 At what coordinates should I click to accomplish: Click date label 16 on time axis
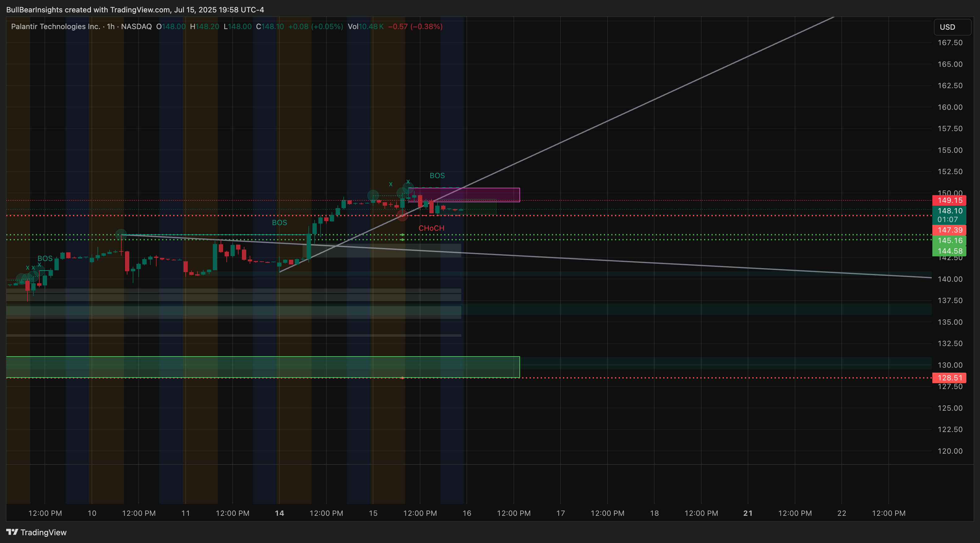click(467, 513)
